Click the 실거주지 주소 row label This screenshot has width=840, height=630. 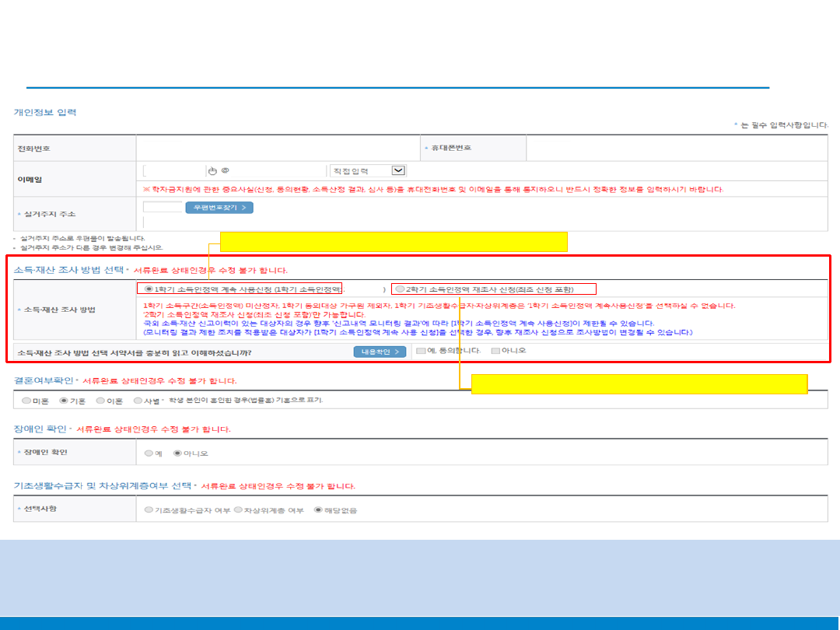(49, 214)
